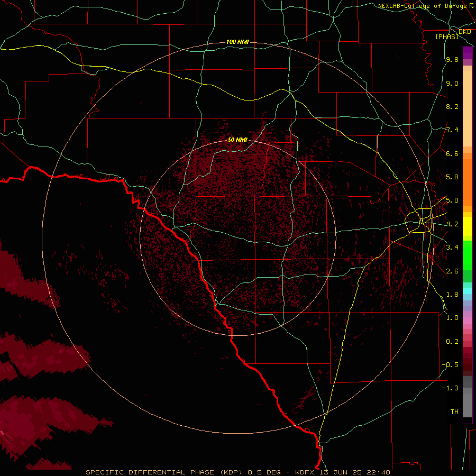Click the TH legend label

tap(454, 412)
